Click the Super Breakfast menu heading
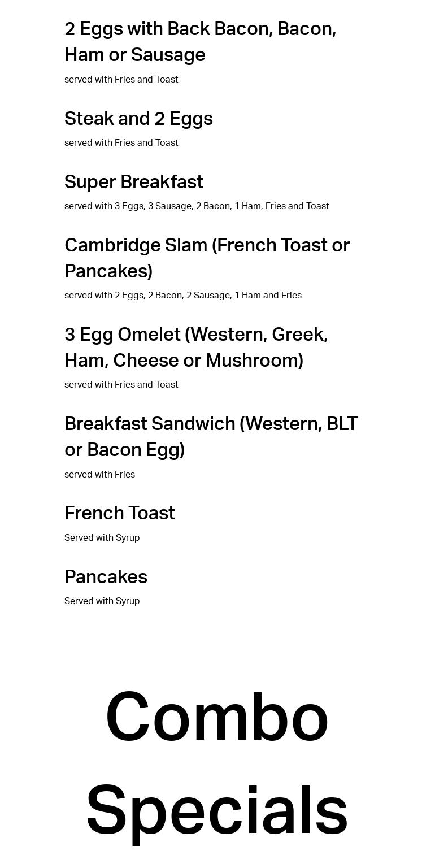 pos(133,182)
